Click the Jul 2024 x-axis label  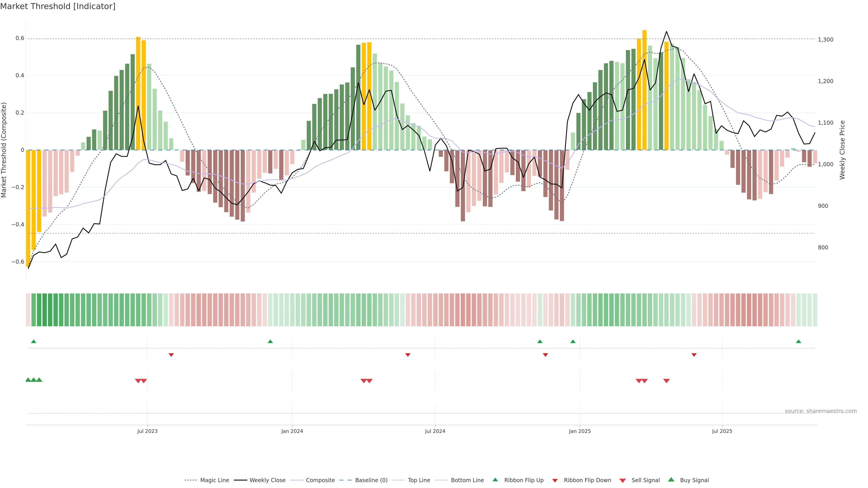[435, 431]
